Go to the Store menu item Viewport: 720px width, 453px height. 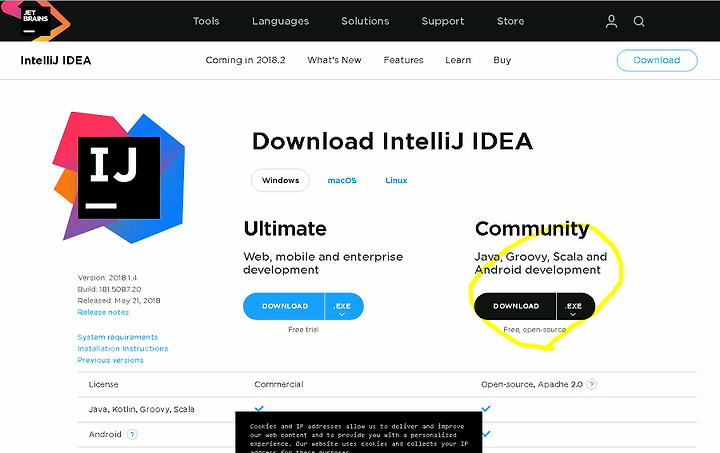(510, 21)
